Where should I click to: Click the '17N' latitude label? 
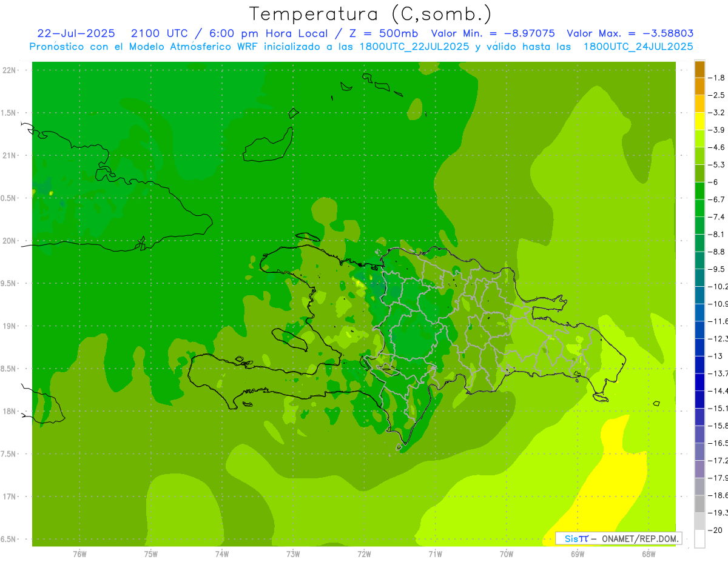pyautogui.click(x=10, y=497)
